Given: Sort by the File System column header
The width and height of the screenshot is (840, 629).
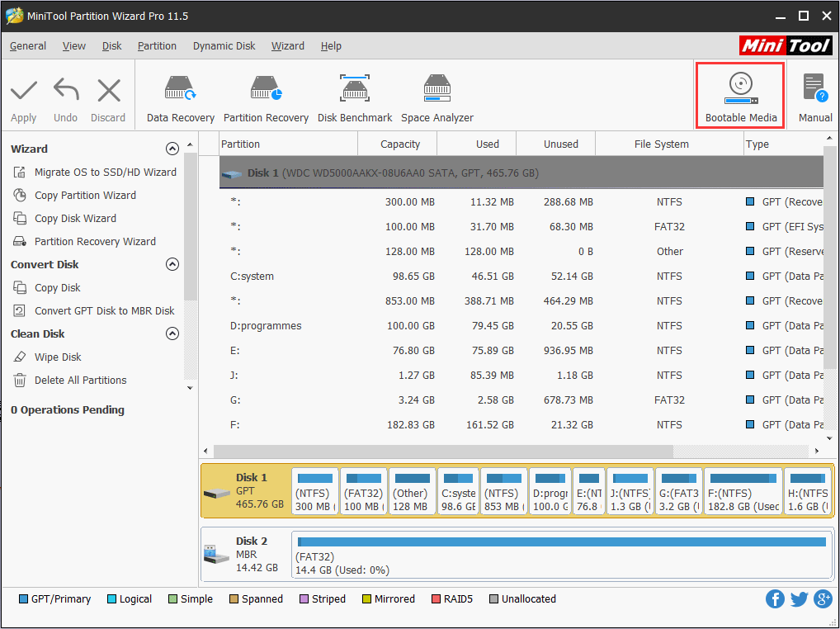Looking at the screenshot, I should [670, 144].
